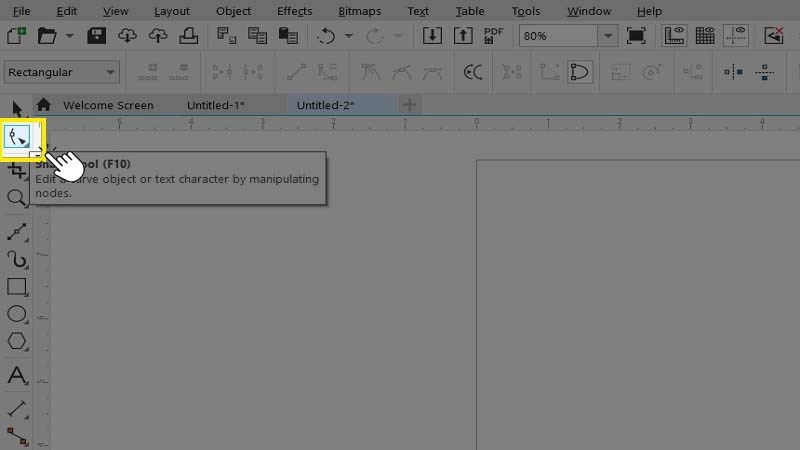The height and width of the screenshot is (450, 800).
Task: Toggle Show rulers
Action: point(674,36)
